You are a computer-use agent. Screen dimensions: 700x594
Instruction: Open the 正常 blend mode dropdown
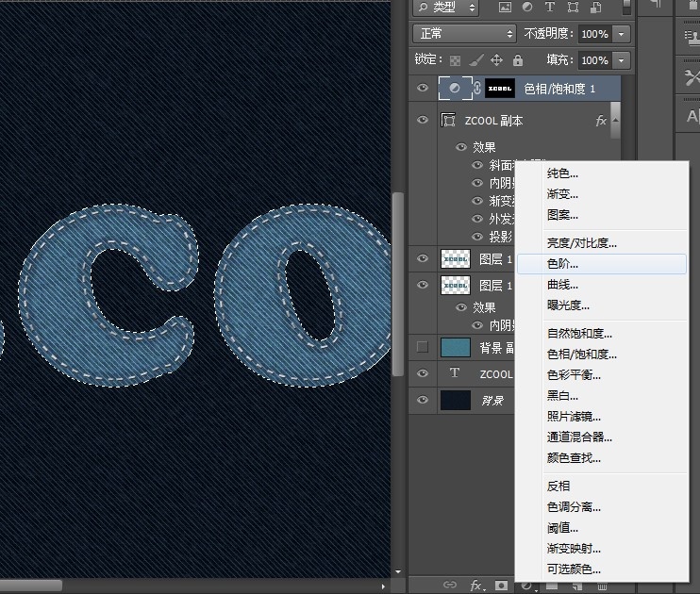(464, 33)
